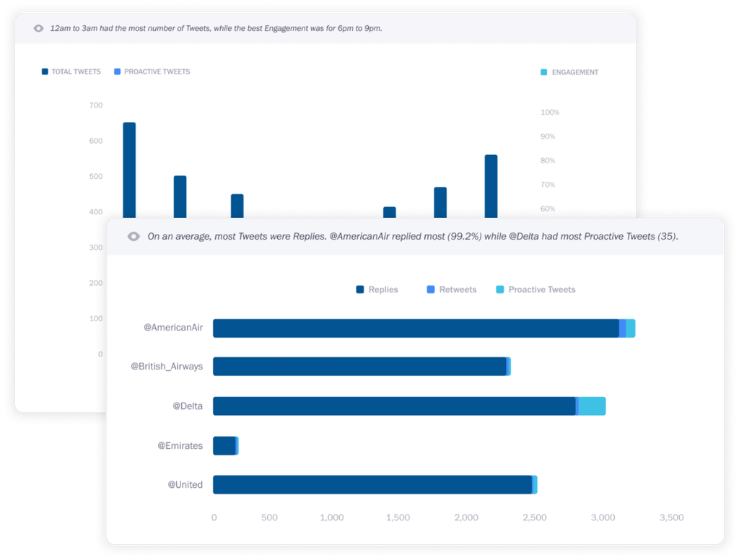Toggle the Proactive Tweets legend in top chart

click(152, 72)
